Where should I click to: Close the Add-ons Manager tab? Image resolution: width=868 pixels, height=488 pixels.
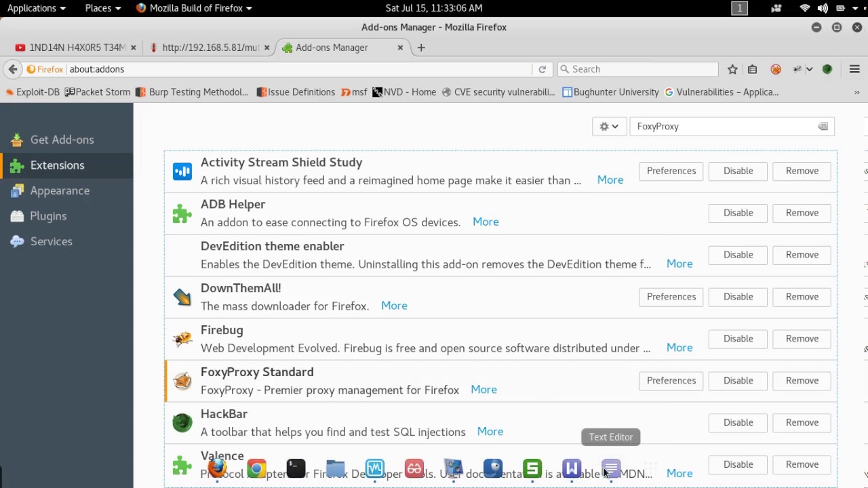[x=400, y=47]
